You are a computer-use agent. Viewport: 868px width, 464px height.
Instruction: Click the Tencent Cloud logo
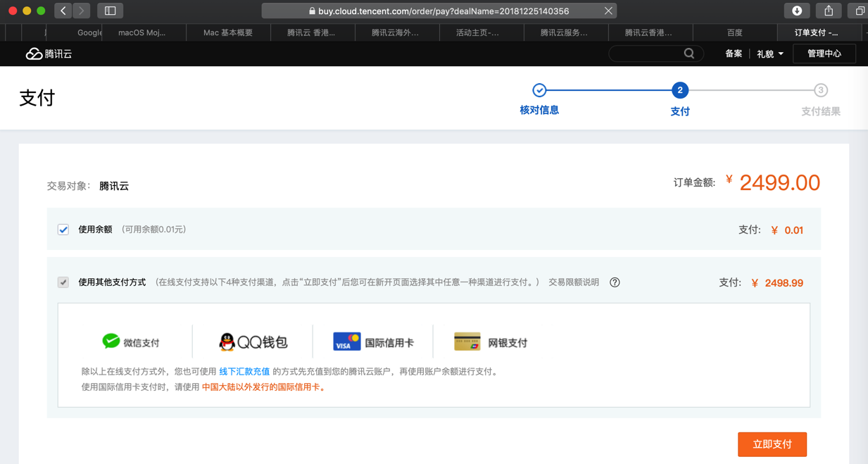pos(49,54)
